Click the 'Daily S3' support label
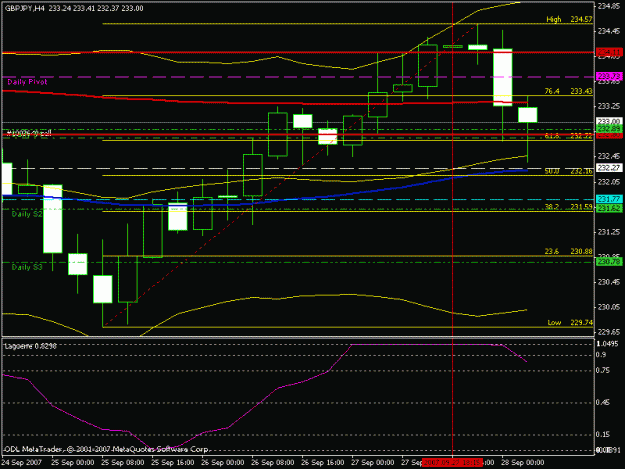 [27, 267]
